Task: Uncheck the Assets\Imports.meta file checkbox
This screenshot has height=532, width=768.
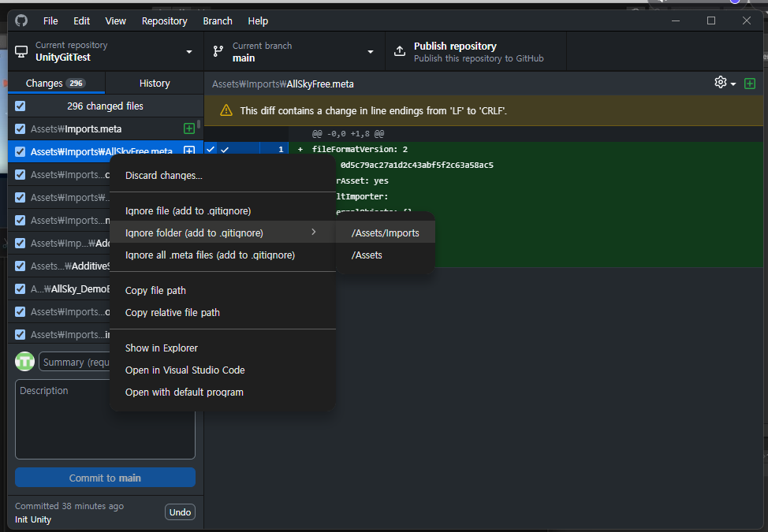Action: click(20, 128)
